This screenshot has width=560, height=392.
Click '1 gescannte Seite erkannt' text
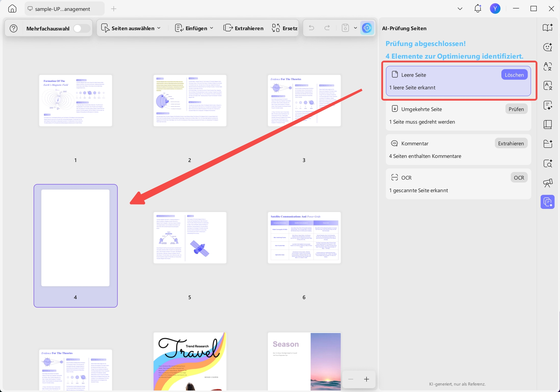coord(419,190)
